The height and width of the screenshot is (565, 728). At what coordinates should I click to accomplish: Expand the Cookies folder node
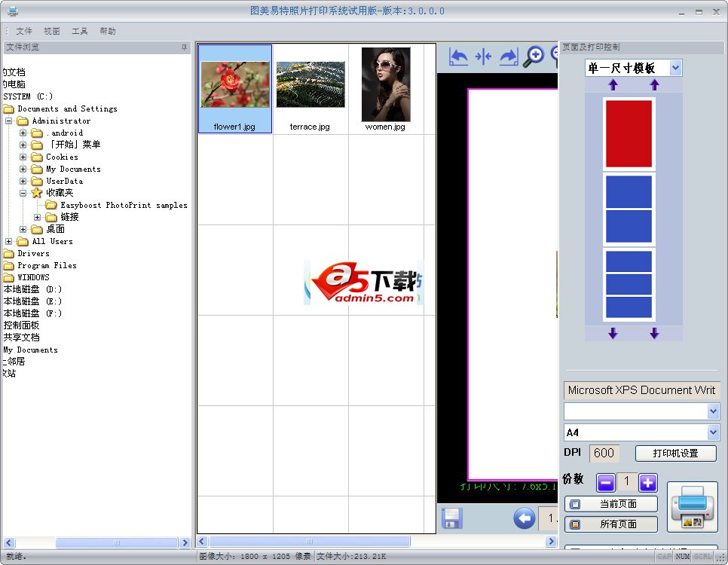click(23, 157)
